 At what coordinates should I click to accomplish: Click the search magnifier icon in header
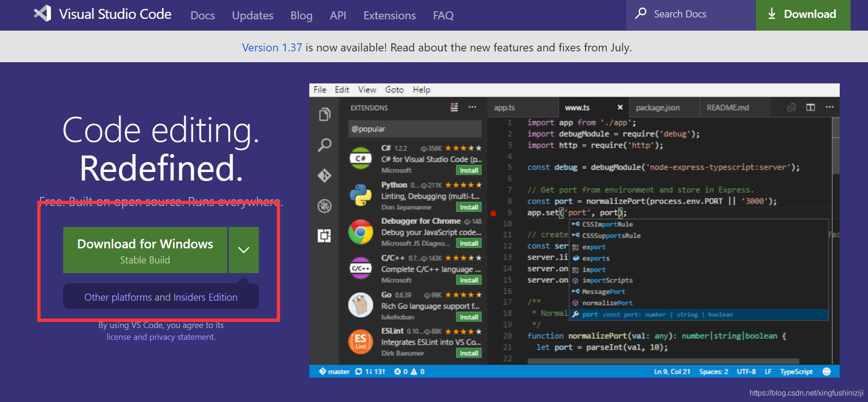pos(640,13)
